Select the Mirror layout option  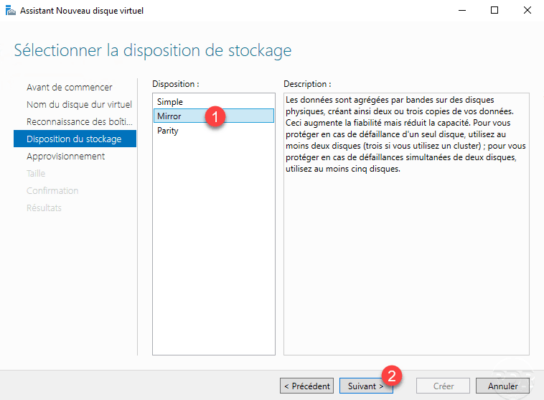[x=213, y=116]
